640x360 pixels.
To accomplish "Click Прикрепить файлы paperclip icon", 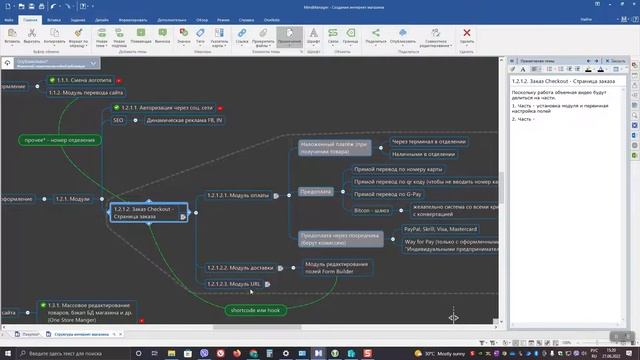I will tap(263, 33).
